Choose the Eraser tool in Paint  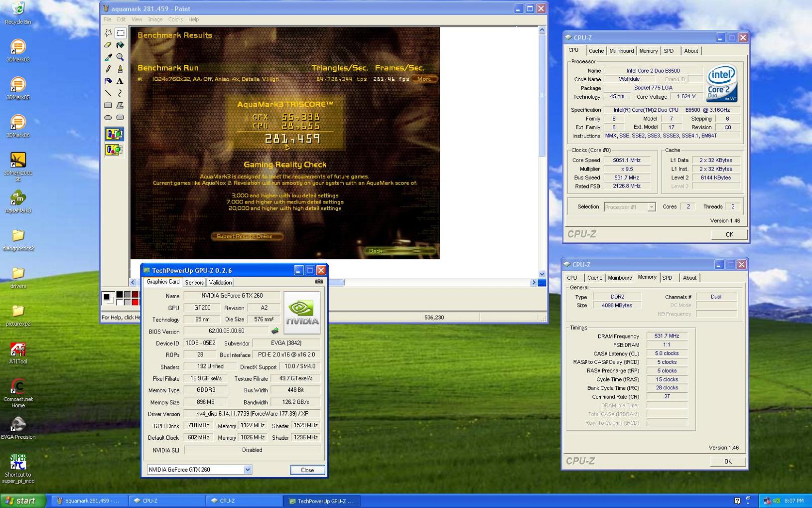click(x=108, y=45)
